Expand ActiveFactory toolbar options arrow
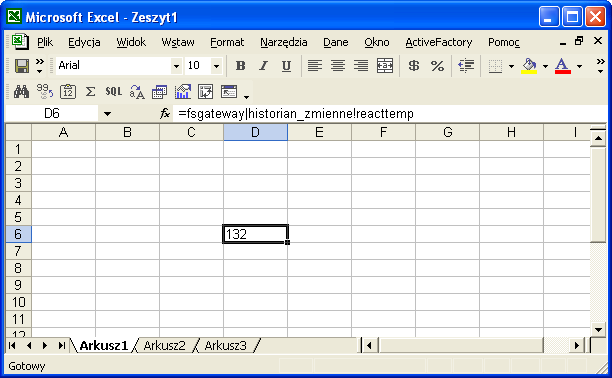The height and width of the screenshot is (378, 612). (x=246, y=96)
